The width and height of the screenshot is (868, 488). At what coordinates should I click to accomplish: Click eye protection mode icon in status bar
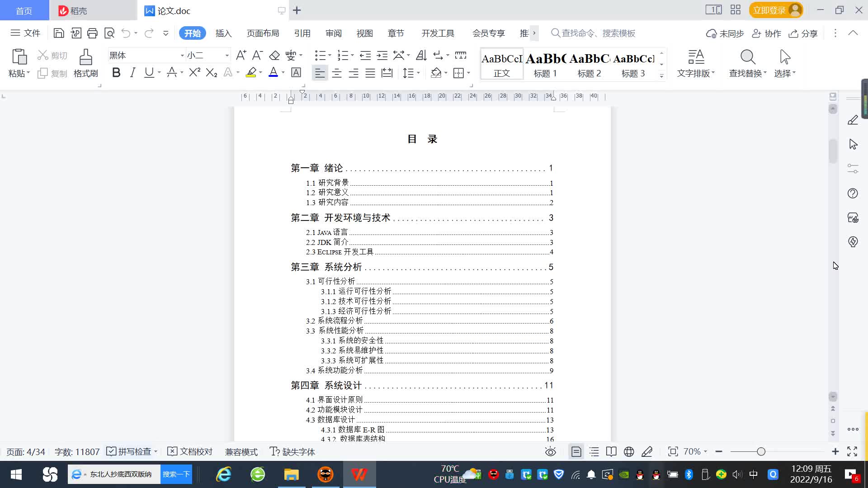coord(550,451)
